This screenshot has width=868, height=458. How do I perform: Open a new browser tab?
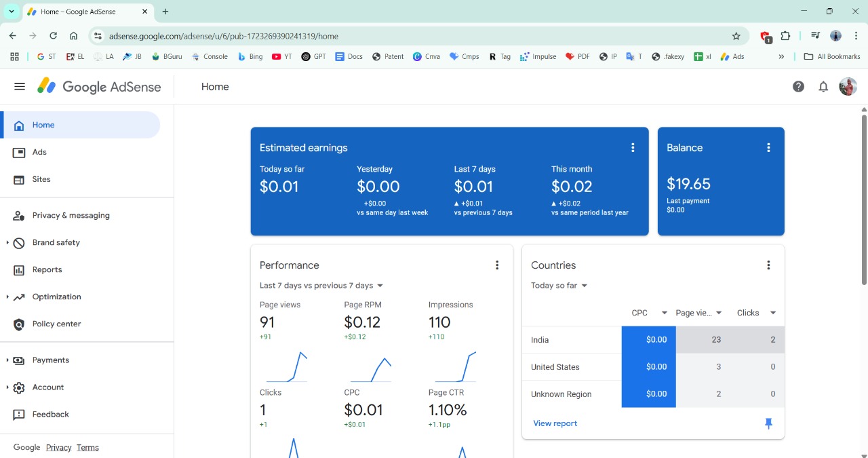click(x=165, y=12)
